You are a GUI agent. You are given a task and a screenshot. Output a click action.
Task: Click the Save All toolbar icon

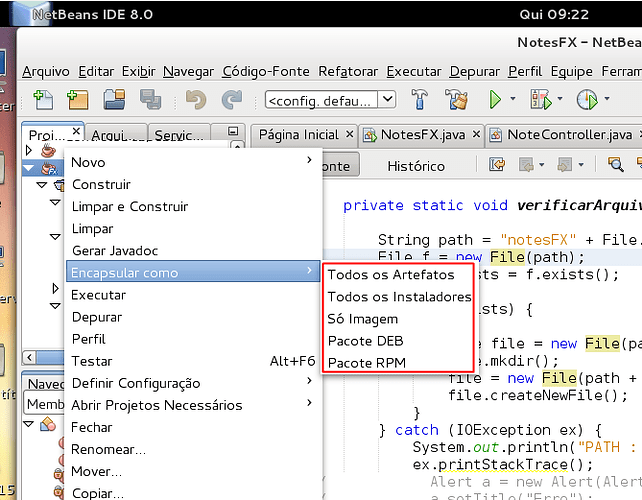tap(150, 100)
